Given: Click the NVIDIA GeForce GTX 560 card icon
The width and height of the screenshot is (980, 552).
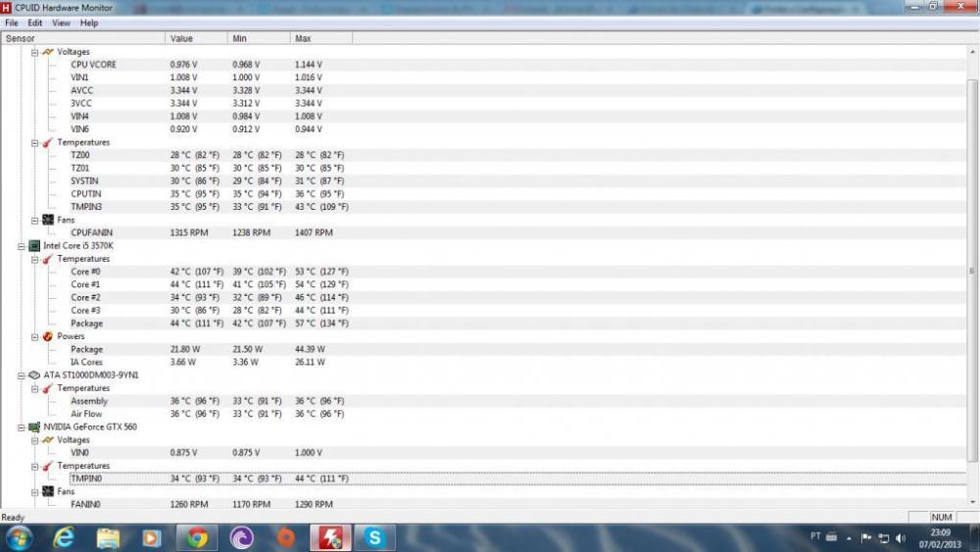Looking at the screenshot, I should [x=34, y=427].
